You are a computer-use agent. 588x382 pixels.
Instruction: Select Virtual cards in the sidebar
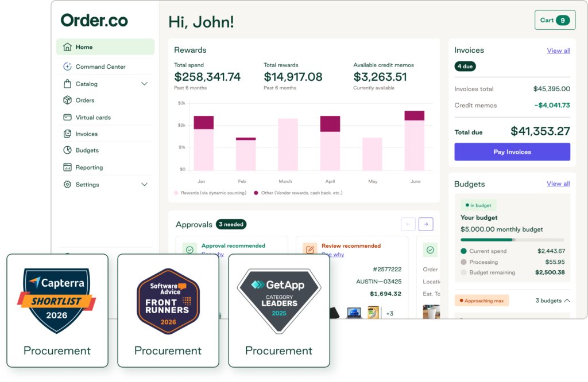(106, 117)
